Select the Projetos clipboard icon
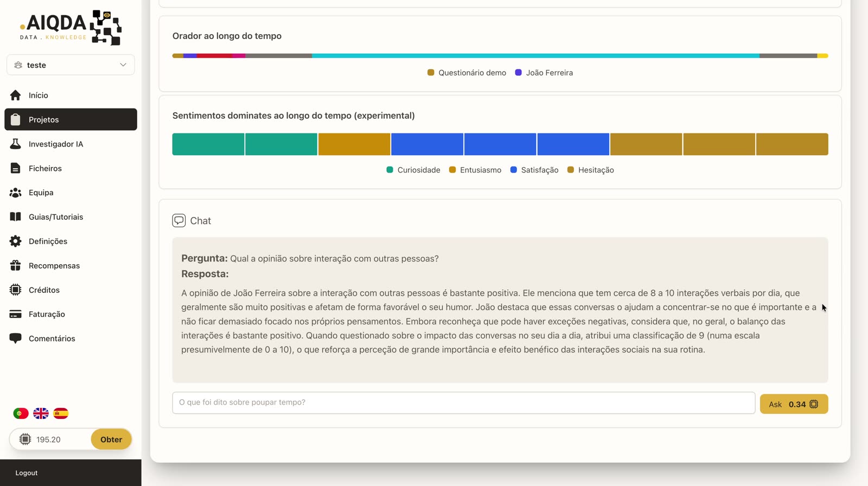 tap(15, 119)
